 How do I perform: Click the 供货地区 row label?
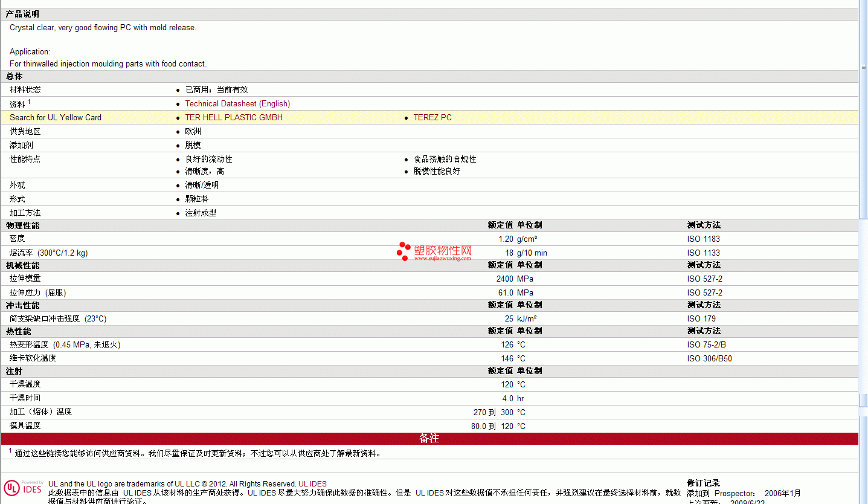point(25,132)
